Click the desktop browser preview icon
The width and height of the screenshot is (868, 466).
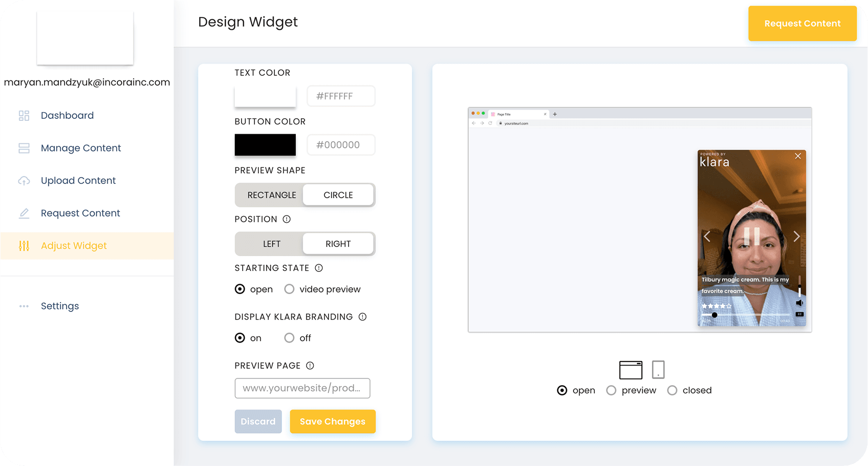(631, 370)
